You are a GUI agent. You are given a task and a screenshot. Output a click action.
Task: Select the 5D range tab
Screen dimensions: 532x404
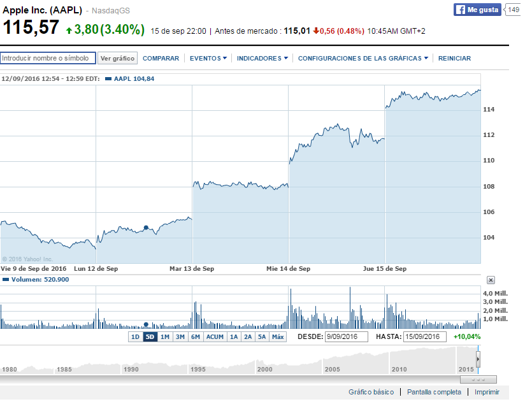coord(150,337)
